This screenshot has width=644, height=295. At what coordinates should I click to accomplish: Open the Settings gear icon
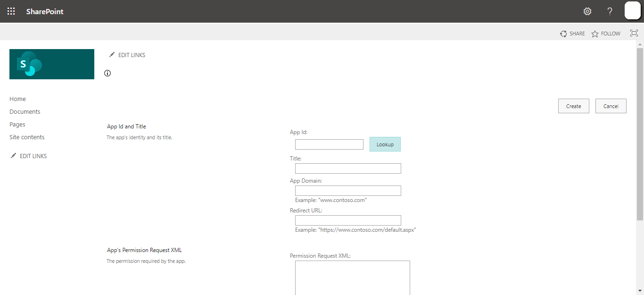[x=587, y=11]
